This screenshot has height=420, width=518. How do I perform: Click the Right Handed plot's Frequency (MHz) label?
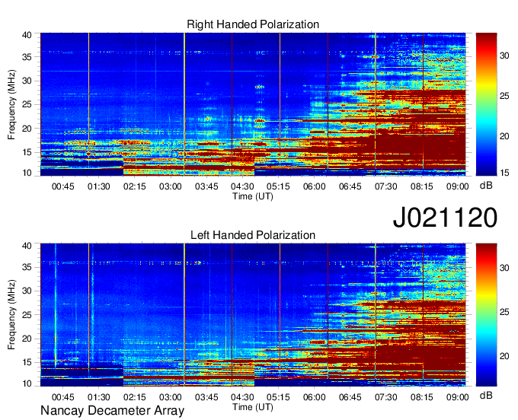[11, 104]
